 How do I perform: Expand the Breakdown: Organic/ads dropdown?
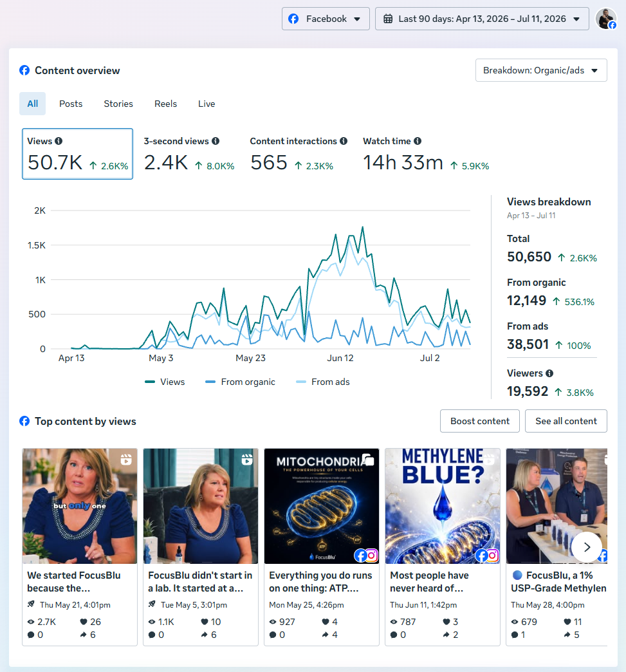pyautogui.click(x=541, y=70)
